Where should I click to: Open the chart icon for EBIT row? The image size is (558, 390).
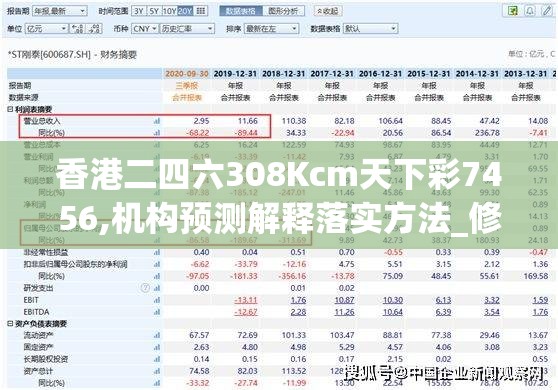click(x=156, y=300)
